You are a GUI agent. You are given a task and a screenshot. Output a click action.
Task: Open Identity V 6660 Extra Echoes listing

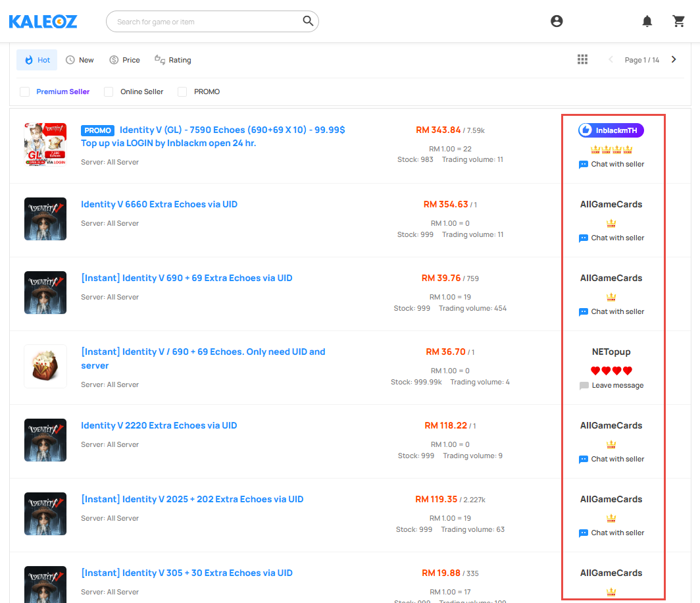pyautogui.click(x=159, y=204)
